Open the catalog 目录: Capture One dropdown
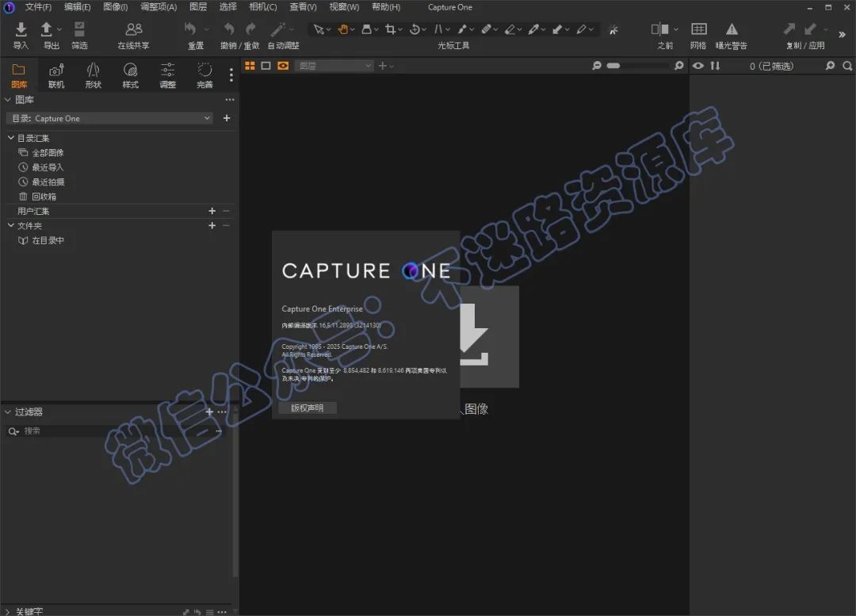The width and height of the screenshot is (856, 616). [x=109, y=118]
